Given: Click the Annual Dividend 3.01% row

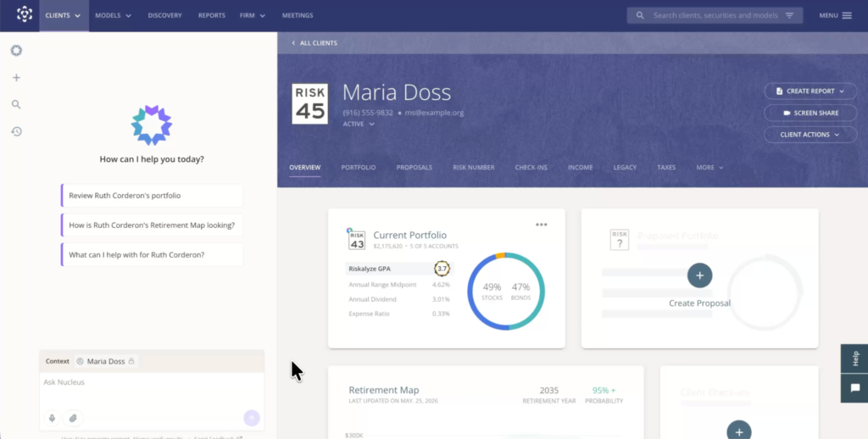Looking at the screenshot, I should 399,299.
